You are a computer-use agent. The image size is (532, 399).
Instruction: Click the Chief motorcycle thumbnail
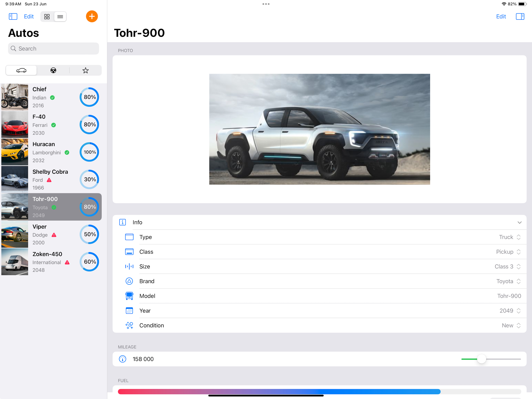click(15, 97)
